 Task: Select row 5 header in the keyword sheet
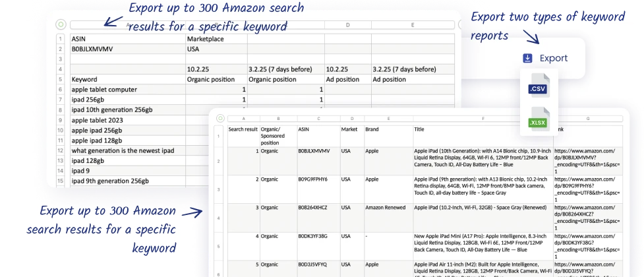[60, 79]
